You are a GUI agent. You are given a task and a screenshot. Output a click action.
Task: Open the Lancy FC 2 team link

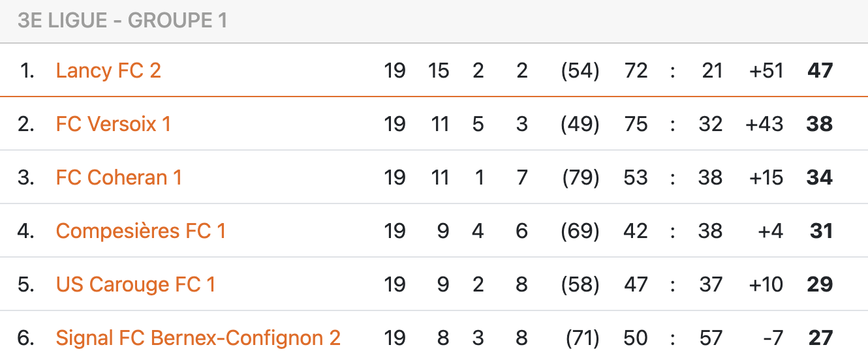[x=108, y=70]
